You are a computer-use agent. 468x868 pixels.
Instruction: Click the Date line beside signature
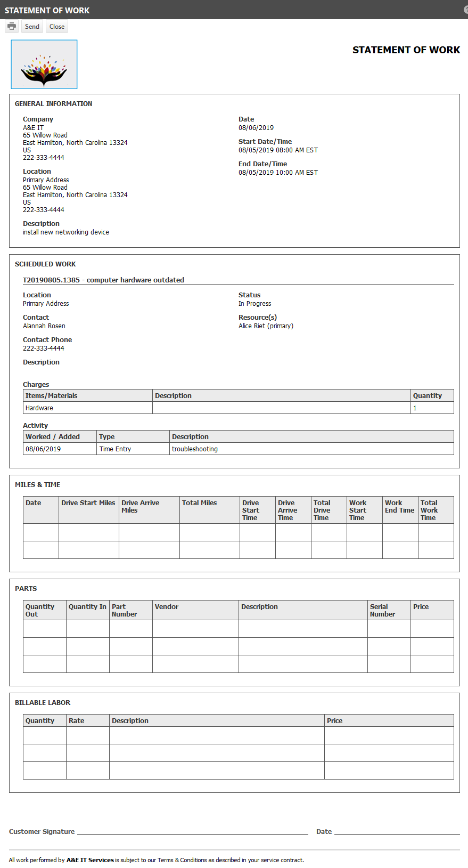tap(397, 832)
